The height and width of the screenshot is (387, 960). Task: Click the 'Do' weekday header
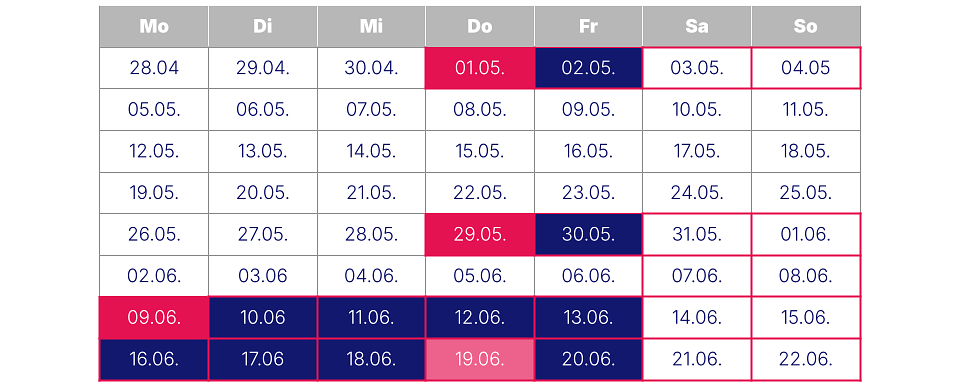click(479, 26)
